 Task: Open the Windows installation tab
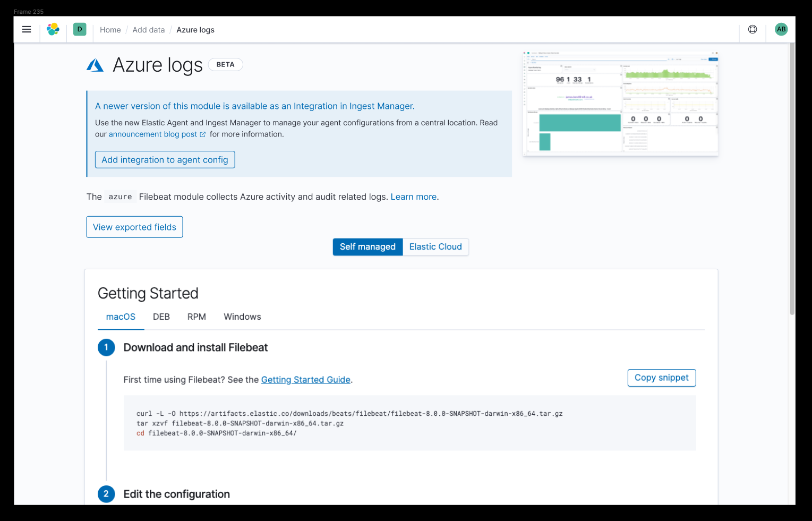point(242,317)
